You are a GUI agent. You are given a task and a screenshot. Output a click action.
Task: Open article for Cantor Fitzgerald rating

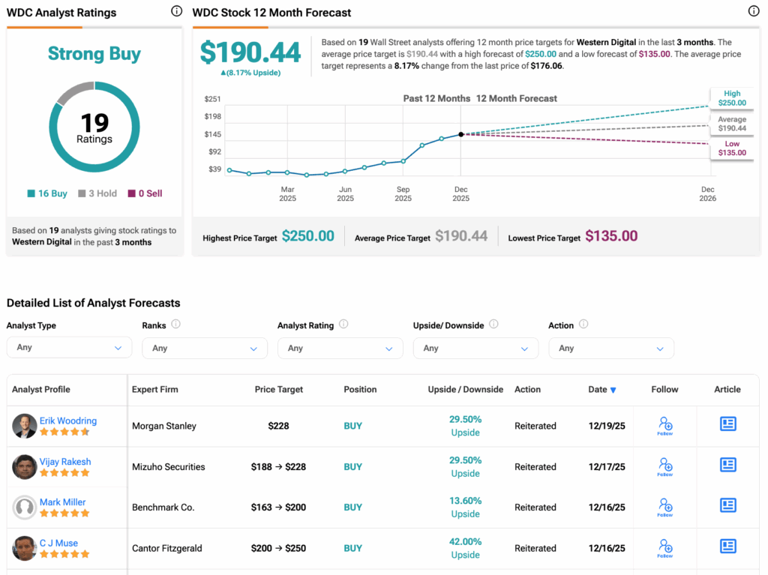coord(728,546)
